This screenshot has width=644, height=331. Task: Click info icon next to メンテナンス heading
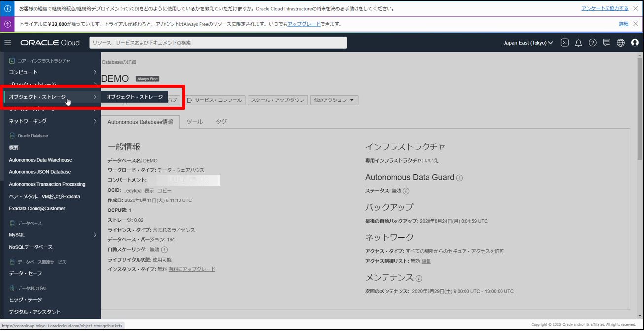coord(419,278)
